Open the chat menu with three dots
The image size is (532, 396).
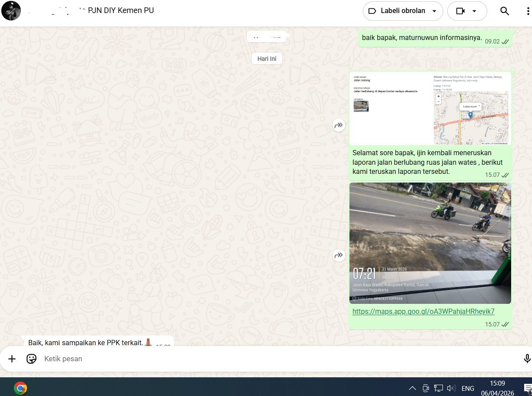pyautogui.click(x=528, y=11)
